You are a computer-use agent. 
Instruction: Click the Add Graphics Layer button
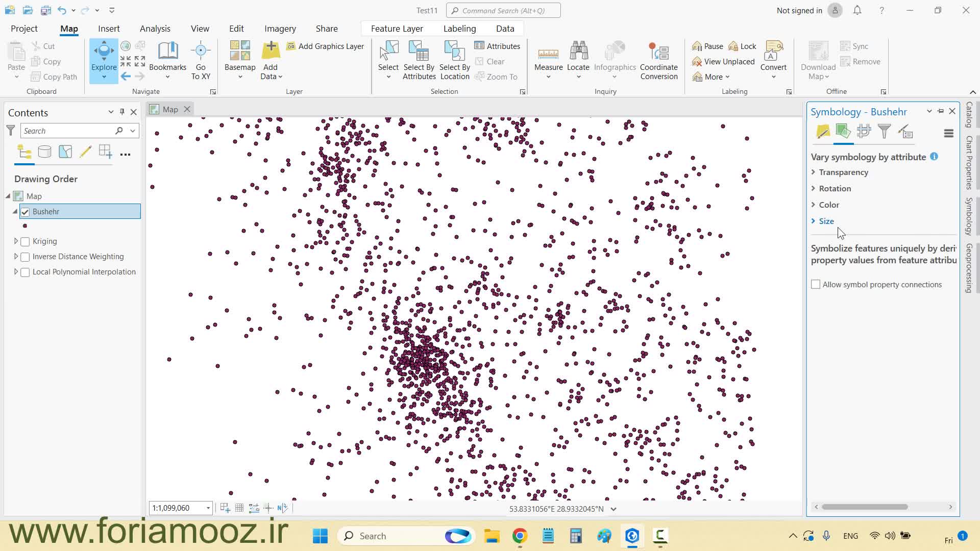tap(325, 46)
